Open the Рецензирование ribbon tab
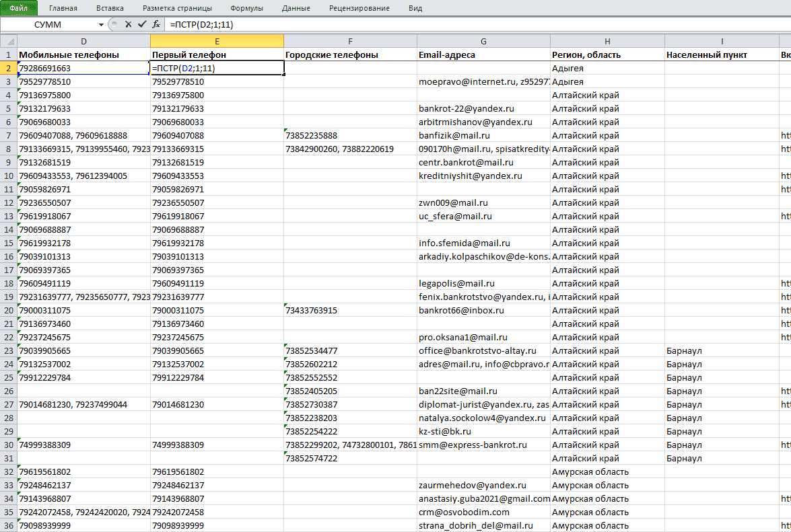The height and width of the screenshot is (532, 791). [x=359, y=8]
